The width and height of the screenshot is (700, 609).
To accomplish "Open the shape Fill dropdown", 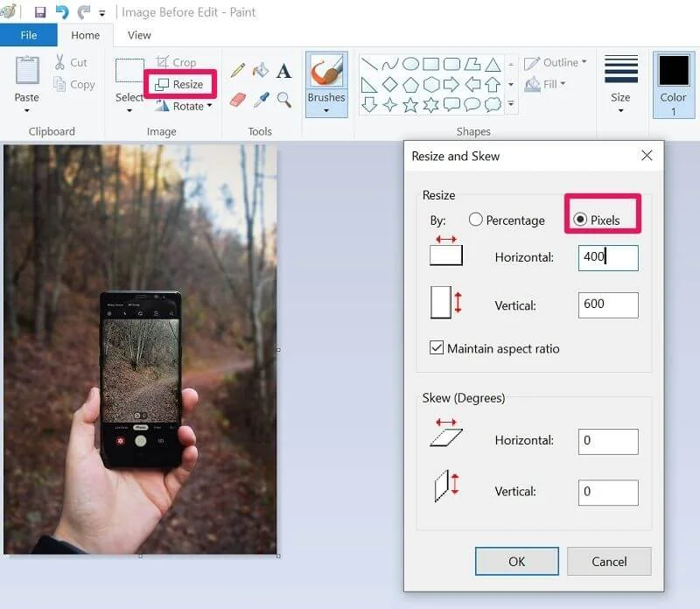I will [x=545, y=84].
